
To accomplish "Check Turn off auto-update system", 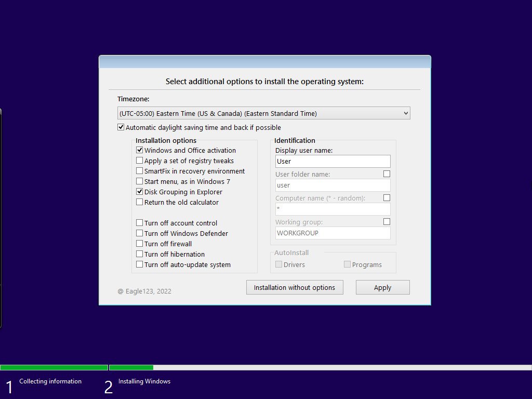I will click(x=139, y=264).
